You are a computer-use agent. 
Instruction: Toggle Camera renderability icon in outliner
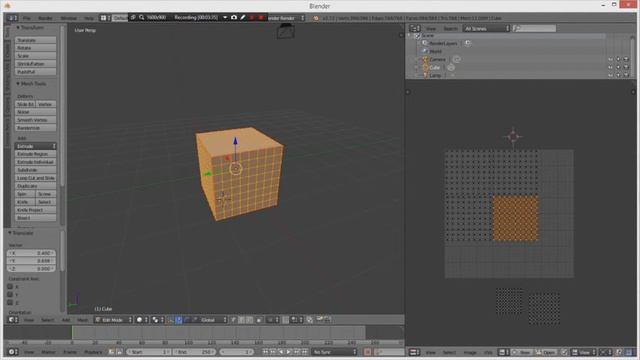(626, 60)
